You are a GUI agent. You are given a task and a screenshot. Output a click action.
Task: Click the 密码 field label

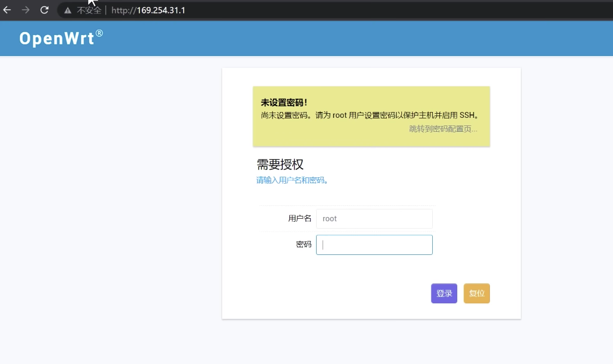point(303,245)
